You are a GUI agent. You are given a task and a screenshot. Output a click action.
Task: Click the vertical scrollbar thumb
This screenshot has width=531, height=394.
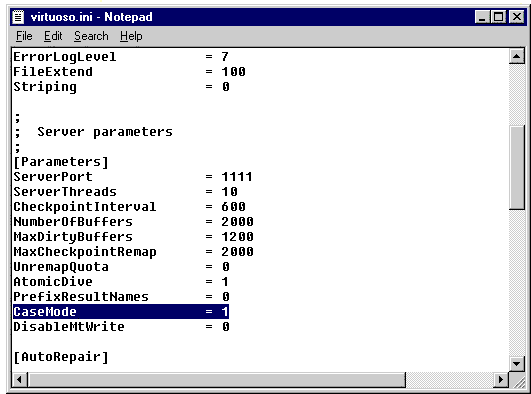[517, 167]
